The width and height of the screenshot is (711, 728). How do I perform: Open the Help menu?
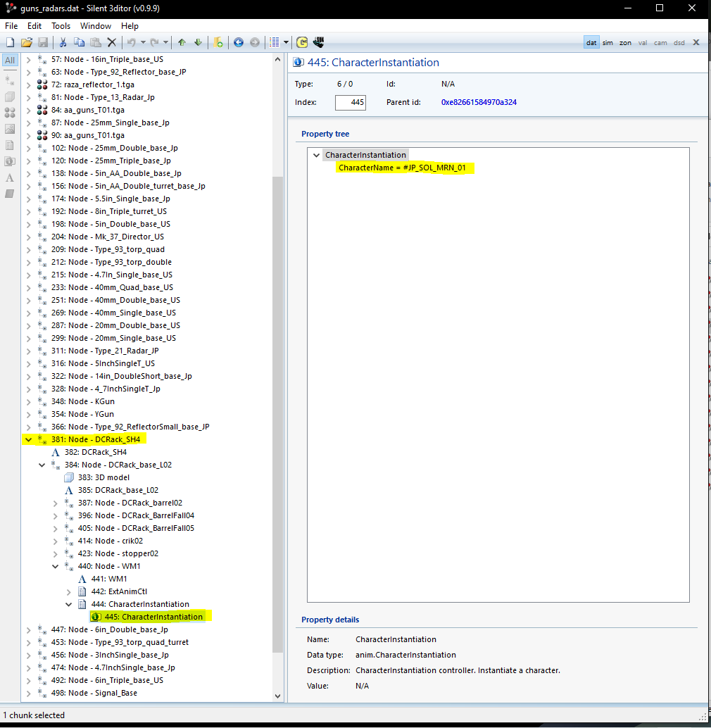pos(130,26)
